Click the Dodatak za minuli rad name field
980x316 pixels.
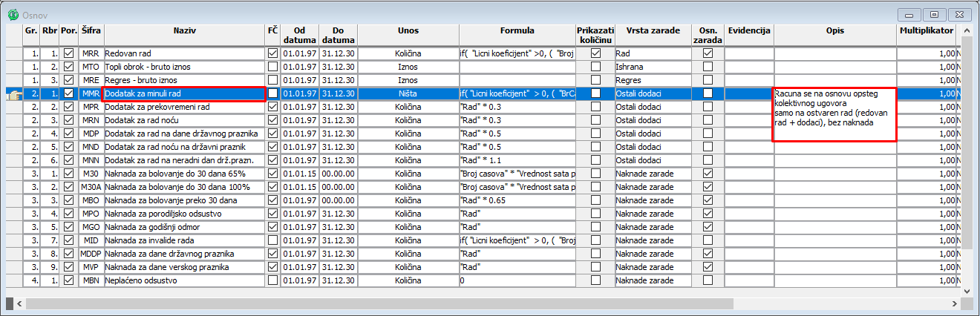point(185,93)
